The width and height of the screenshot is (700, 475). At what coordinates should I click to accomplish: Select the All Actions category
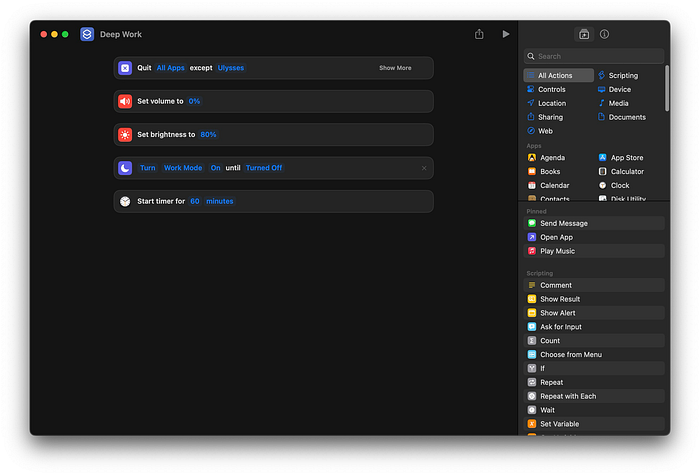click(x=558, y=75)
